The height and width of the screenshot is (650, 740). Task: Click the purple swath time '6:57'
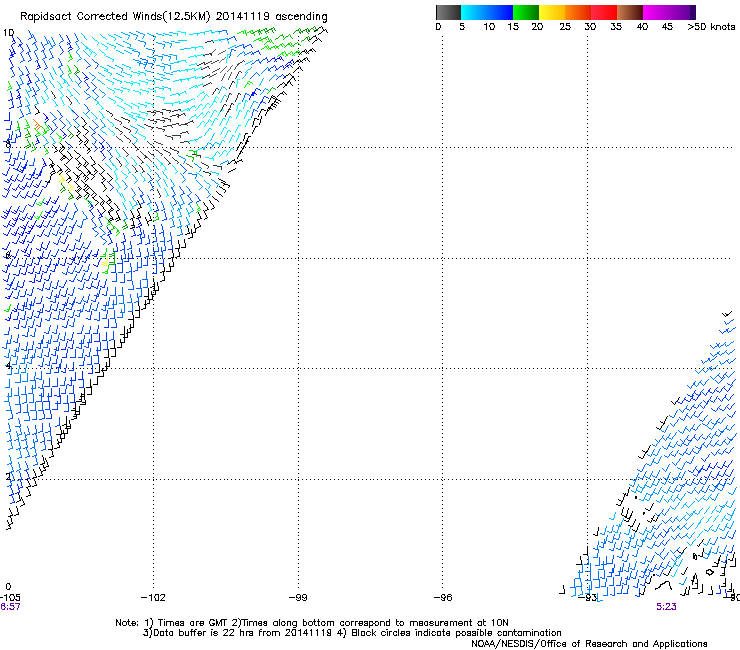point(10,607)
